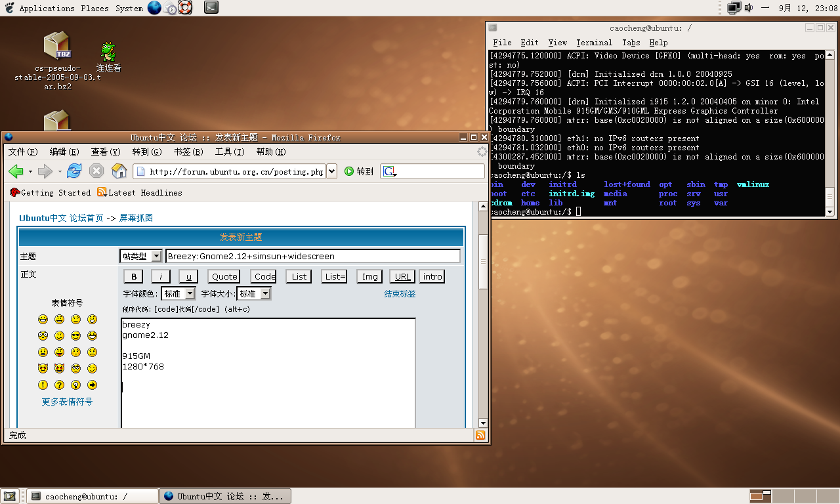Click inside the post message text area
The width and height of the screenshot is (840, 504).
click(268, 373)
